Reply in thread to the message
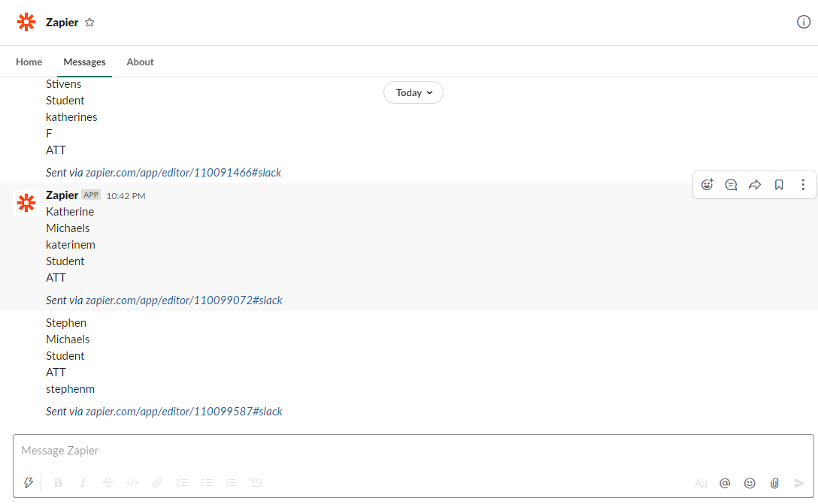 pyautogui.click(x=731, y=185)
